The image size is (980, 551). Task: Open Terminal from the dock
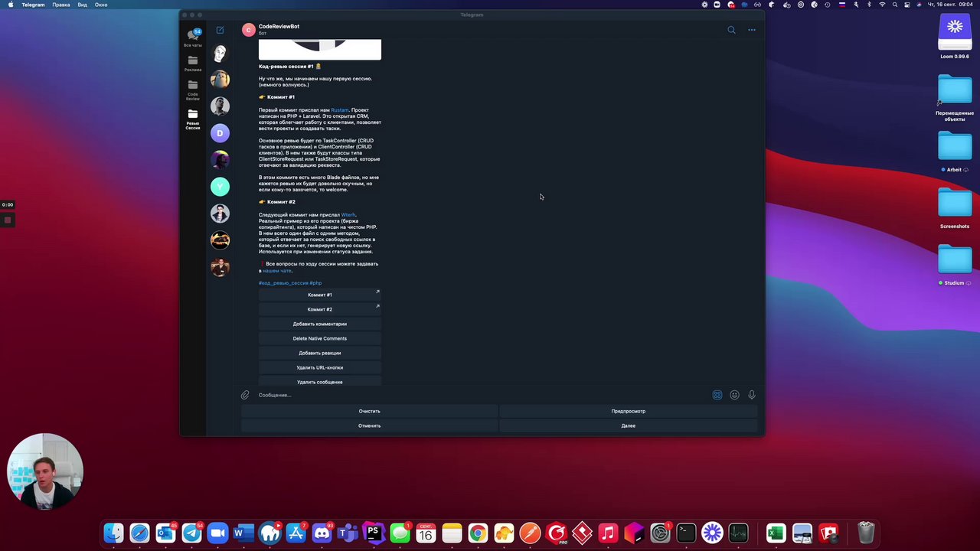pos(686,533)
